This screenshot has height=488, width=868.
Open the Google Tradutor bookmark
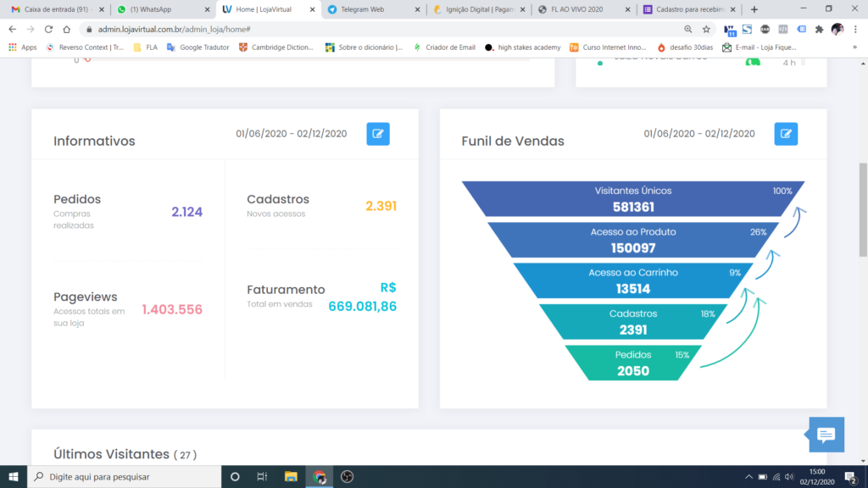tap(198, 47)
